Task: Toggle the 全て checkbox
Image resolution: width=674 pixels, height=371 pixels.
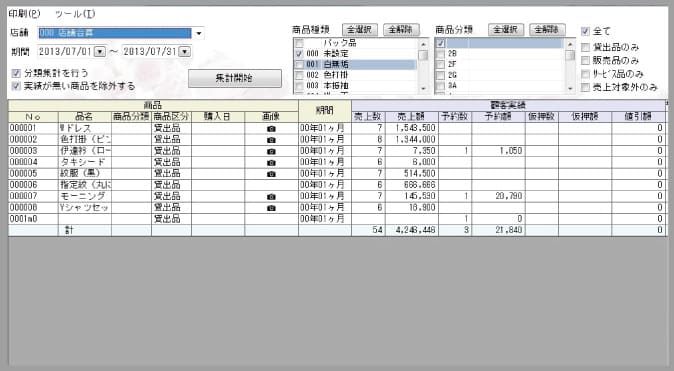Action: tap(585, 31)
